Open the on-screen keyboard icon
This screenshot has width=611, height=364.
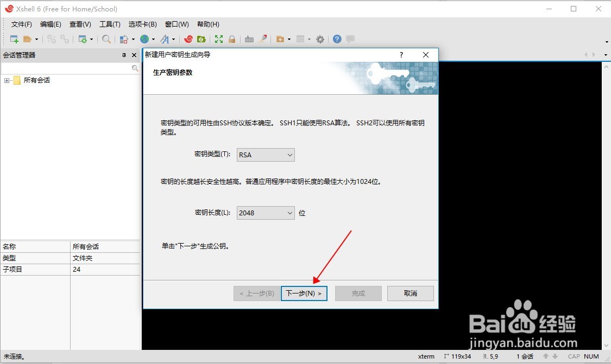(249, 39)
